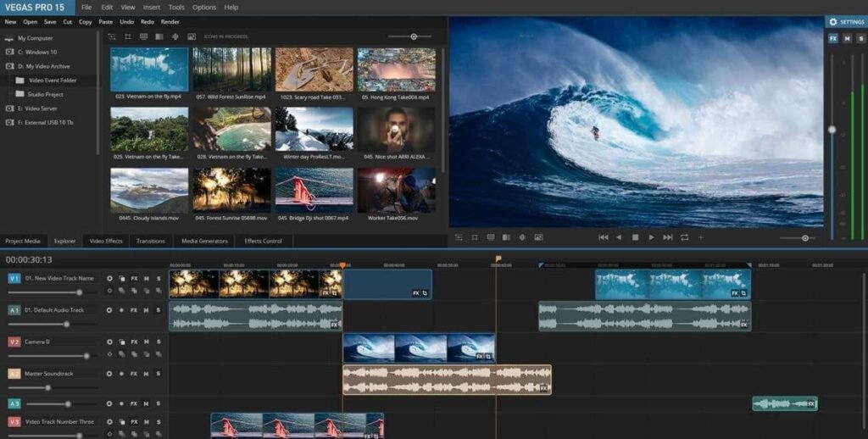Select the Video Event Folder
The height and width of the screenshot is (439, 868).
(x=53, y=81)
